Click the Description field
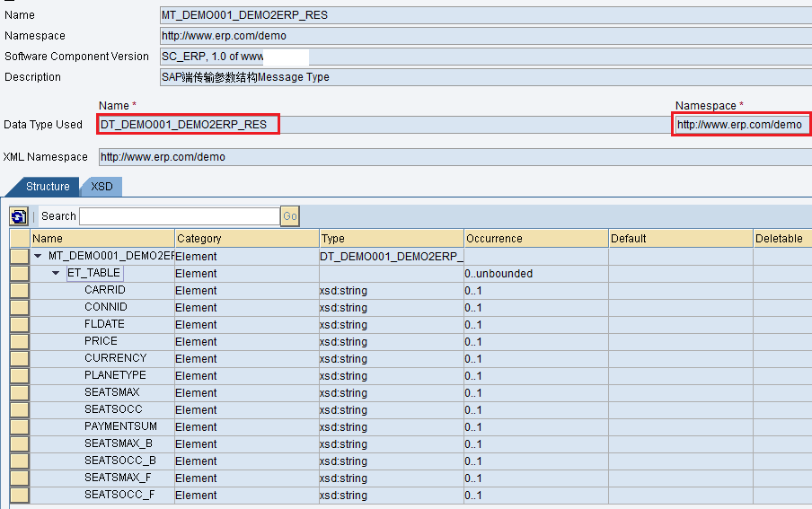812x509 pixels. 485,77
